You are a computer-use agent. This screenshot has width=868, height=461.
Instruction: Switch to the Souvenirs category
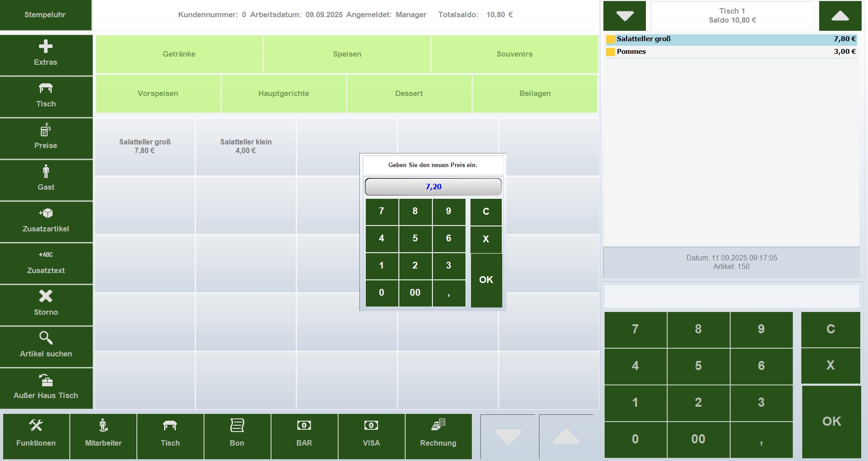click(x=514, y=54)
